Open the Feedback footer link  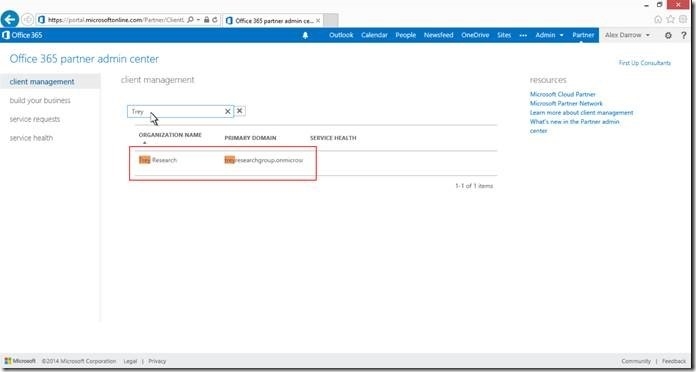(x=674, y=361)
